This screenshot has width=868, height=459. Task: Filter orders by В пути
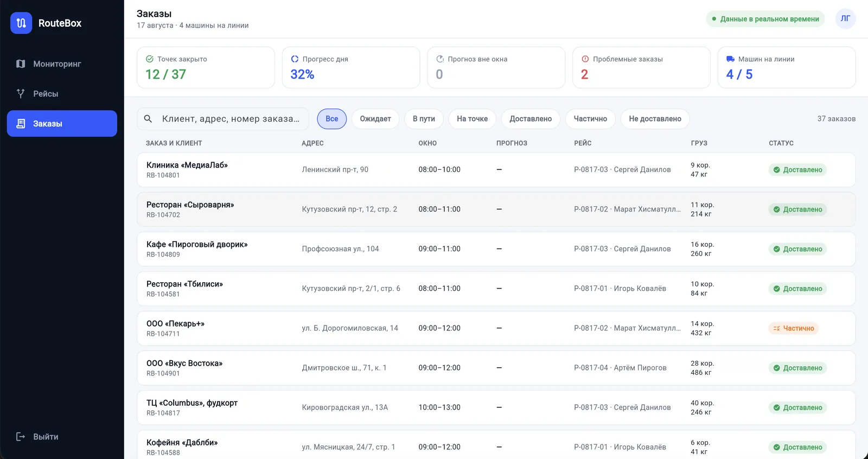pyautogui.click(x=424, y=119)
